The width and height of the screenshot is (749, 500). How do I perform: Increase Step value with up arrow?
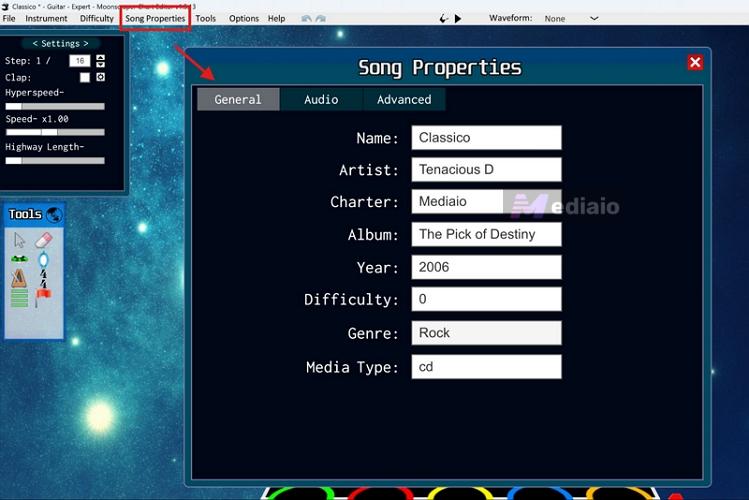[x=100, y=57]
